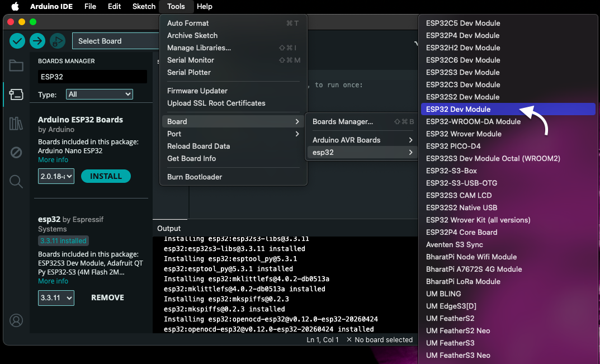Select ESP32C6 Dev Module board
Screen dimensions: 600x364
[508, 60]
